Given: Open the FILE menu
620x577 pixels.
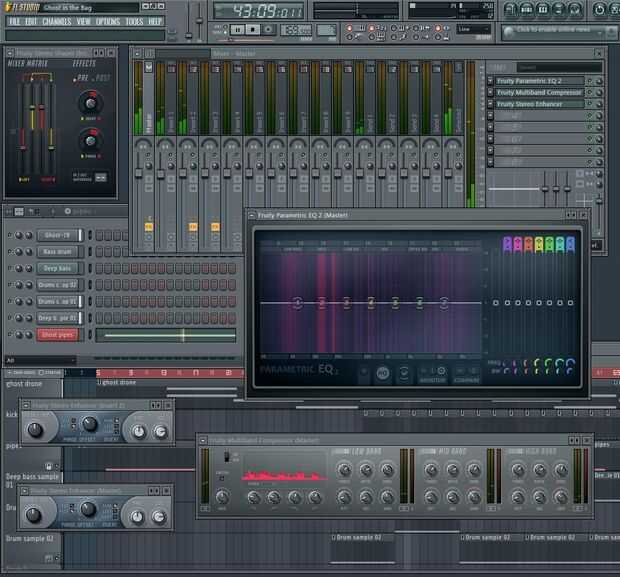Looking at the screenshot, I should [x=14, y=21].
